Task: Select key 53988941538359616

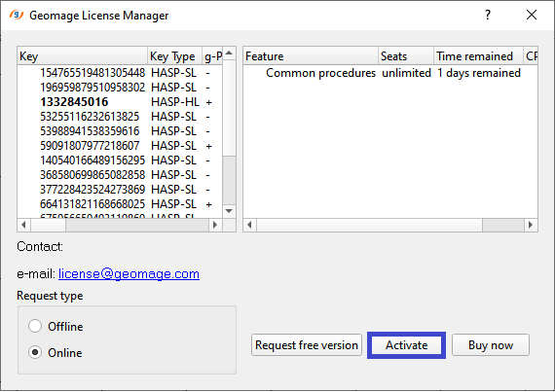Action: (90, 131)
